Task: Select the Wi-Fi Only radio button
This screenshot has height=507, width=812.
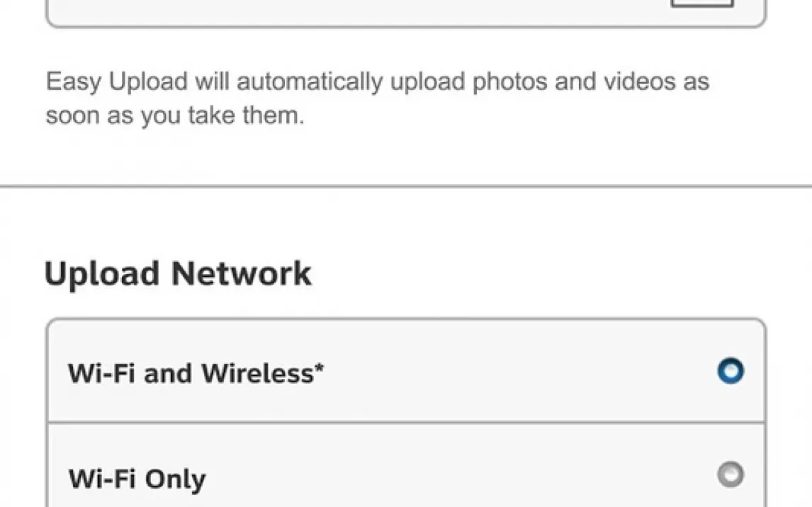Action: (731, 474)
